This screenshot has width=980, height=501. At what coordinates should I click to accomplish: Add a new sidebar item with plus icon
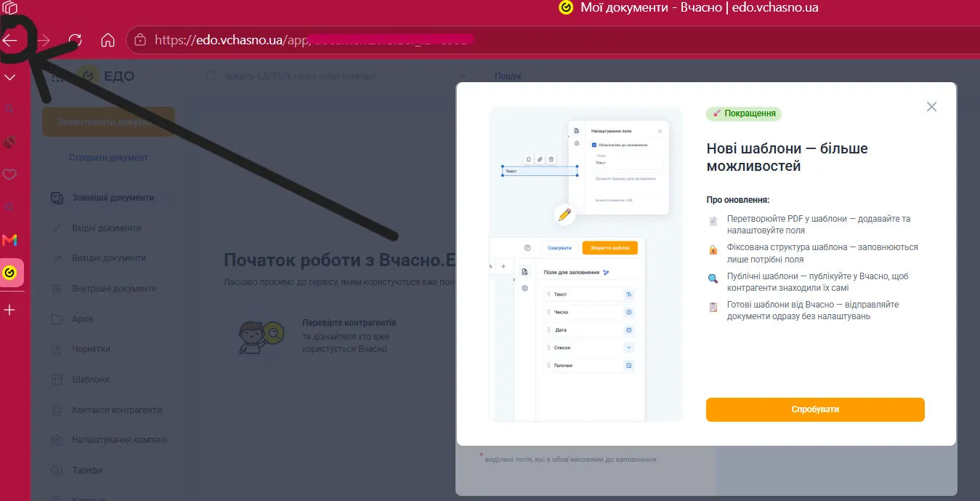click(10, 310)
